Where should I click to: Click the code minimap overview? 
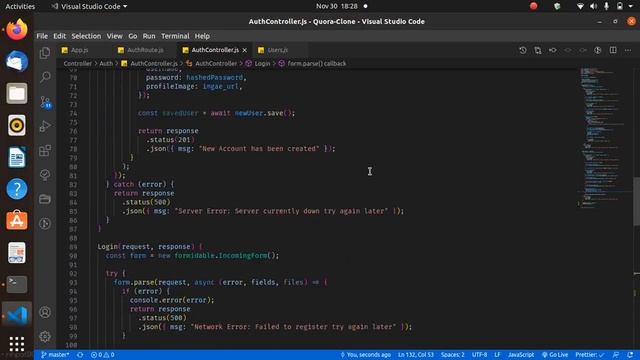click(604, 139)
